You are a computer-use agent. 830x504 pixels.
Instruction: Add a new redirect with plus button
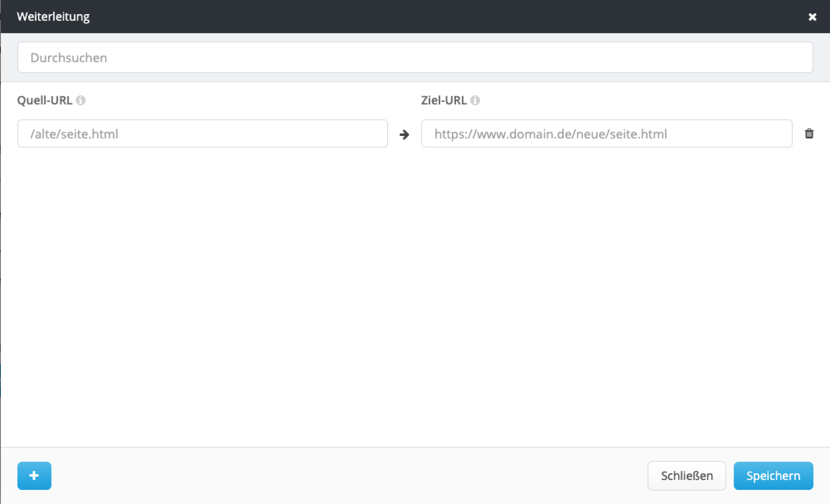[x=34, y=475]
